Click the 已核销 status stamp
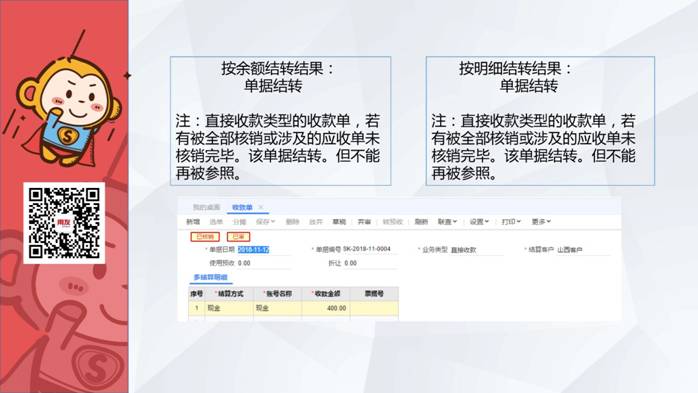Screen dimensions: 698x393 coord(205,237)
